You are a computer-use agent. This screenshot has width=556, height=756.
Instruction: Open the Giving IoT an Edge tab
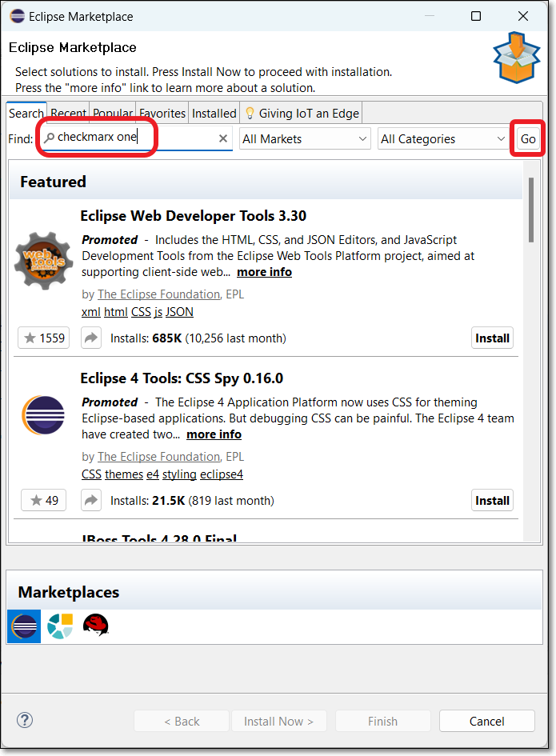[x=302, y=114]
